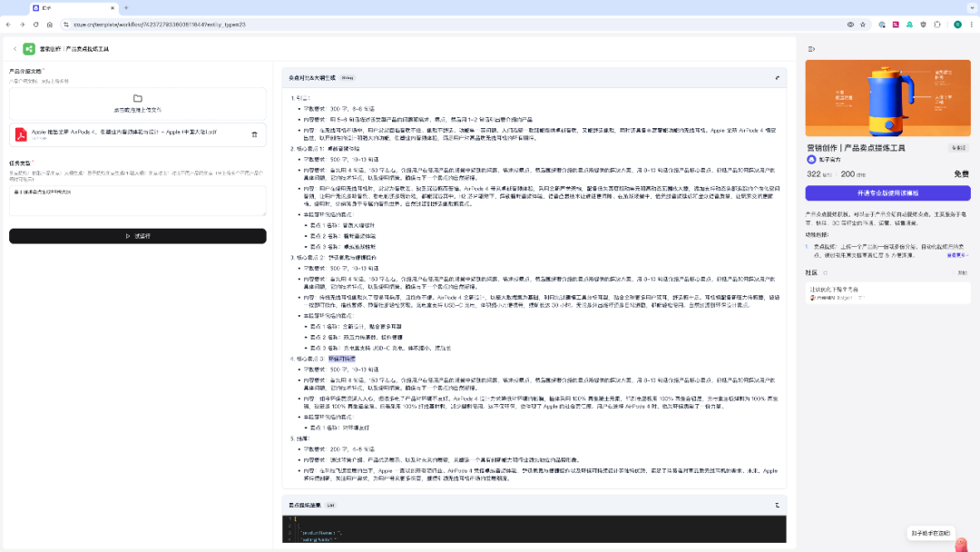Focus the task type text area
This screenshot has height=552, width=980.
(138, 201)
